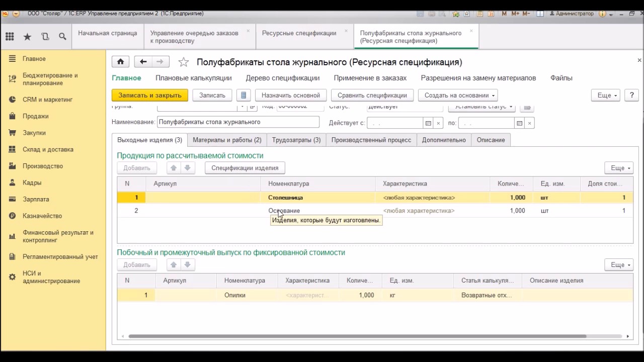Viewport: 644px width, 362px height.
Task: Move row up in Продукция table
Action: [174, 168]
